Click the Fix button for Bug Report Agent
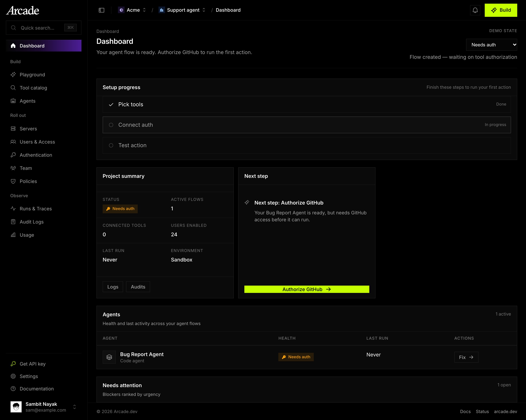Viewport: 526px width, 420px height. [x=466, y=357]
